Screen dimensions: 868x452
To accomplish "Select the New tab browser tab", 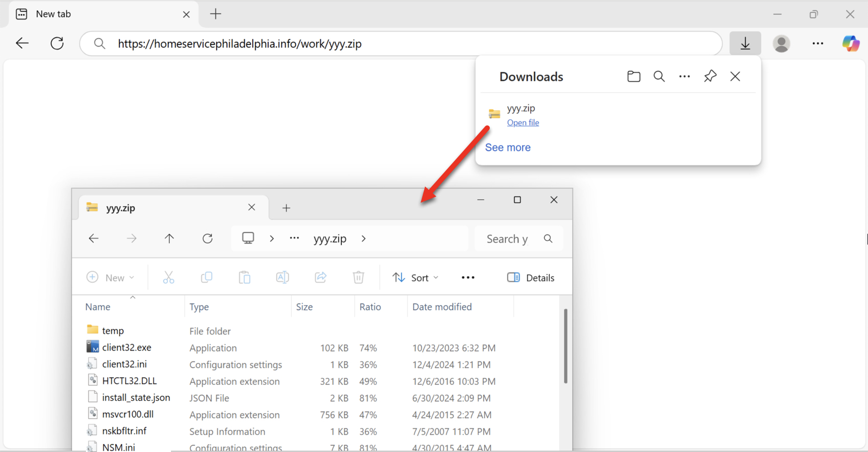I will coord(102,14).
